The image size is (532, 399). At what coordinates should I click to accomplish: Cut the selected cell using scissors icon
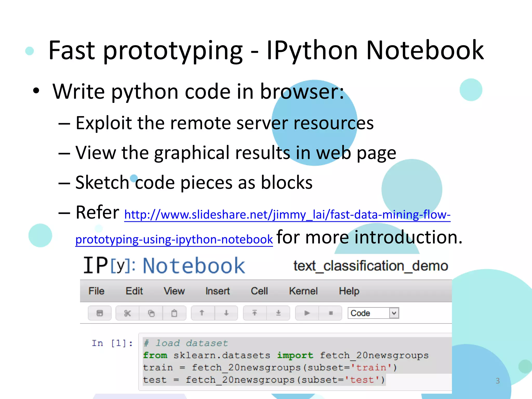[x=128, y=313]
